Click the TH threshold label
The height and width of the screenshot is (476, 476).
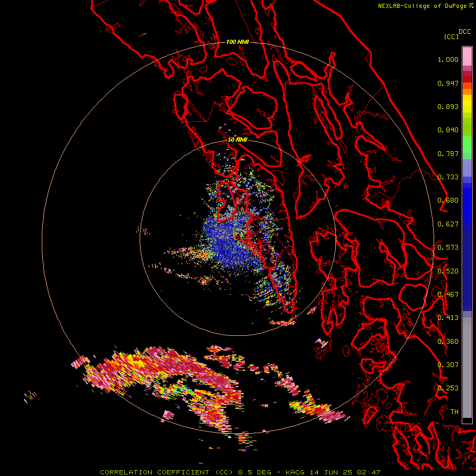click(x=454, y=412)
